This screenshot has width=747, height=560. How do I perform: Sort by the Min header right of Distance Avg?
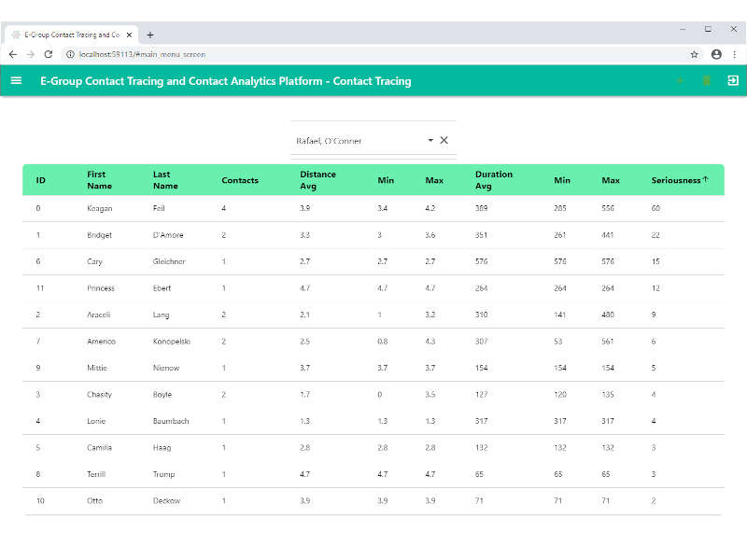coord(386,180)
